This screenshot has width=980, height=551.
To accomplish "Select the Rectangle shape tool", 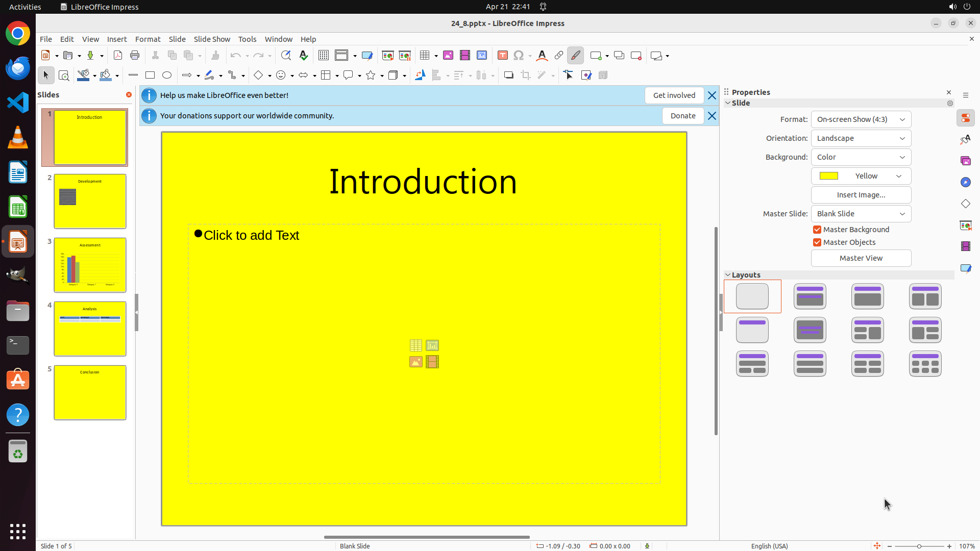I will pyautogui.click(x=150, y=76).
